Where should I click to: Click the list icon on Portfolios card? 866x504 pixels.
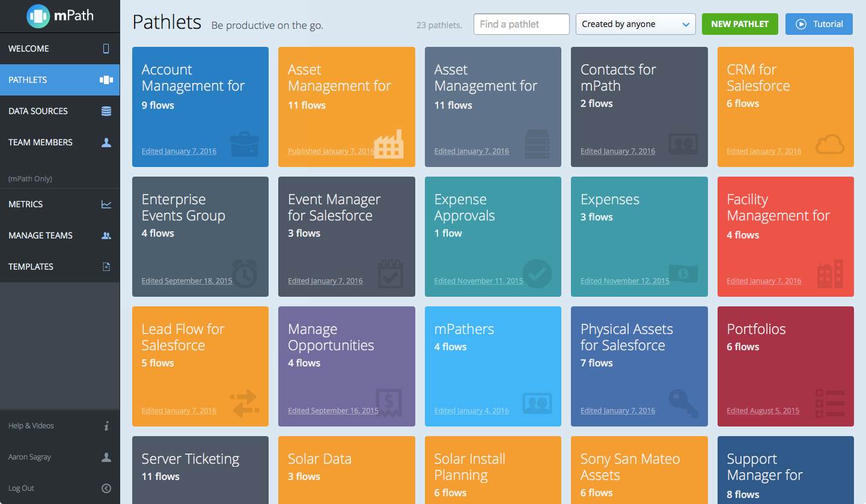click(830, 404)
